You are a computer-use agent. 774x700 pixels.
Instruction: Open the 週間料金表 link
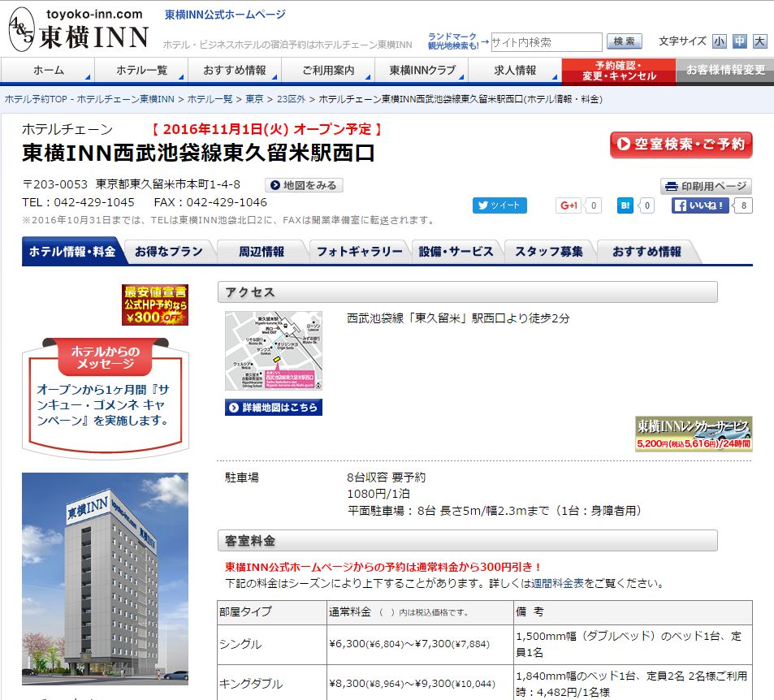tap(557, 584)
